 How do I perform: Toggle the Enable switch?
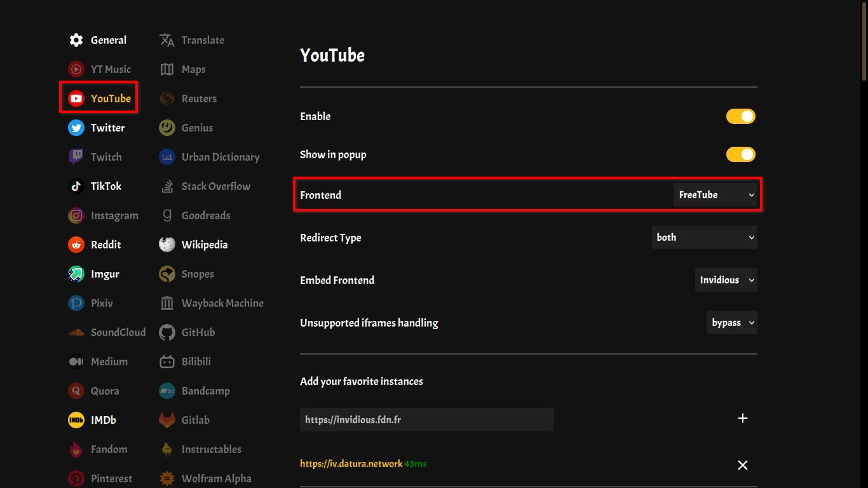pos(741,116)
